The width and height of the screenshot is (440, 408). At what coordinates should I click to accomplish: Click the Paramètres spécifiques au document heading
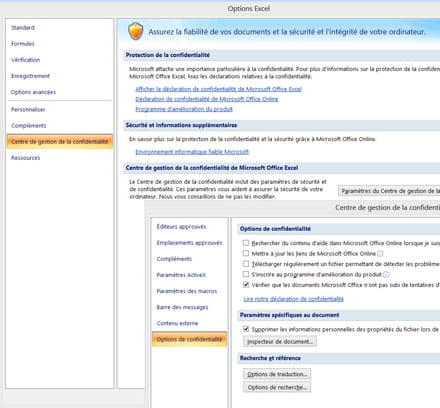pos(289,315)
